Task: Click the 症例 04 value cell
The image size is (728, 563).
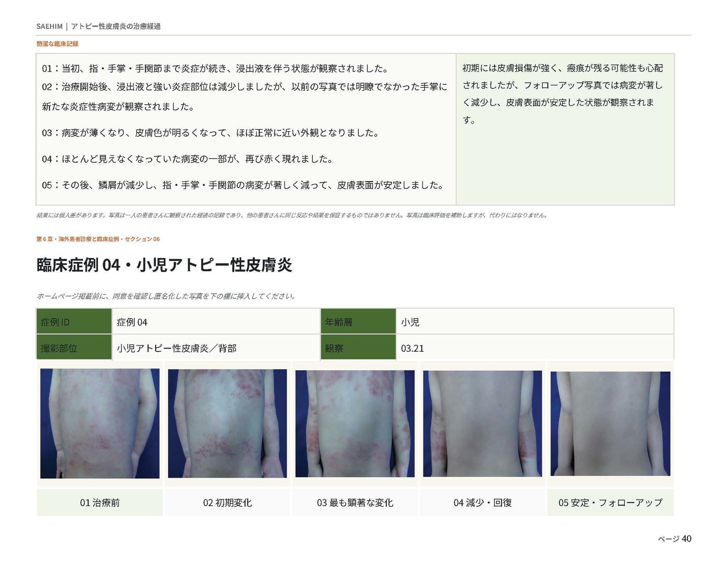Action: (216, 322)
